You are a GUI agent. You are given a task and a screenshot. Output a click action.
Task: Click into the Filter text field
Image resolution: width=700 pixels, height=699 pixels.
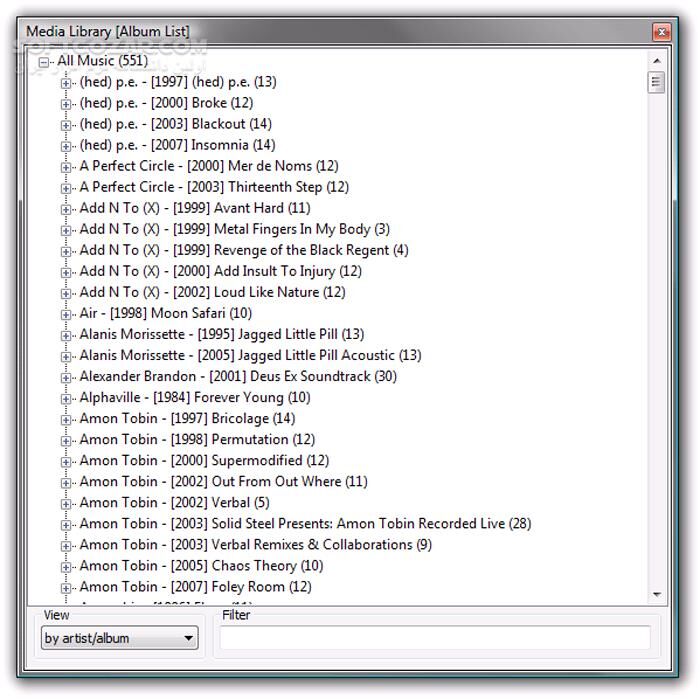tap(435, 638)
